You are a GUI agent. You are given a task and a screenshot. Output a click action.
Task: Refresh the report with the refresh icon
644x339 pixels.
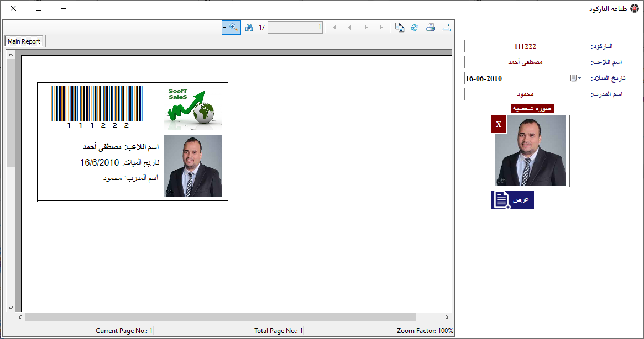415,28
